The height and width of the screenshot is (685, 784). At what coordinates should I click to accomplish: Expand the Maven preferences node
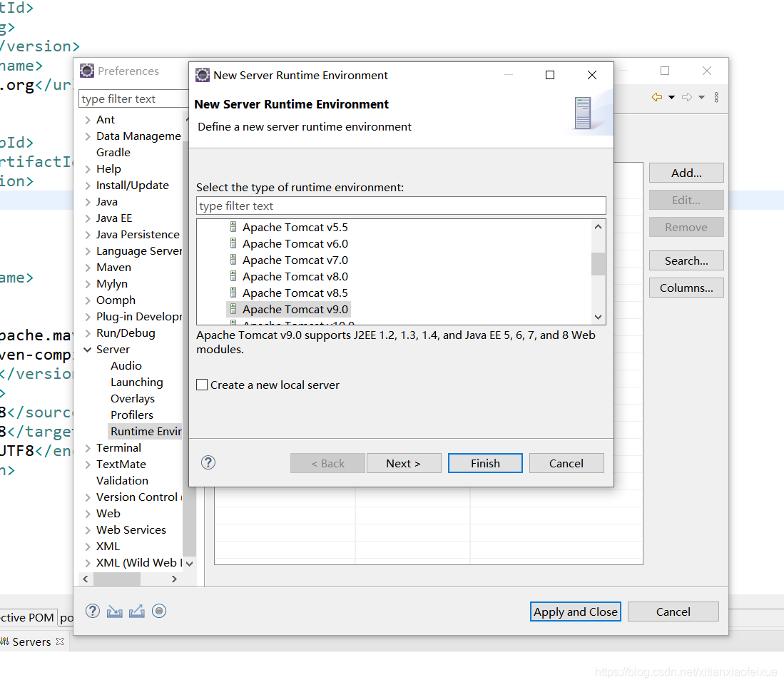point(88,268)
